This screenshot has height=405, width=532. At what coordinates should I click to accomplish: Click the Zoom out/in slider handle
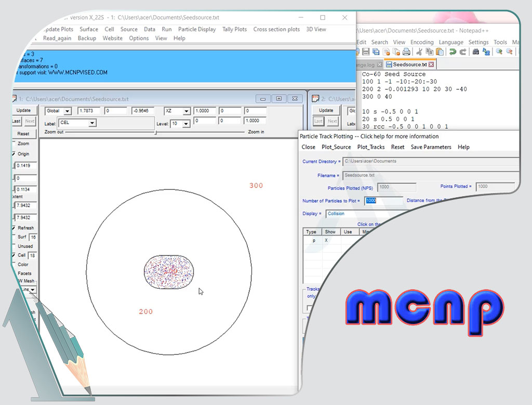coord(155,132)
